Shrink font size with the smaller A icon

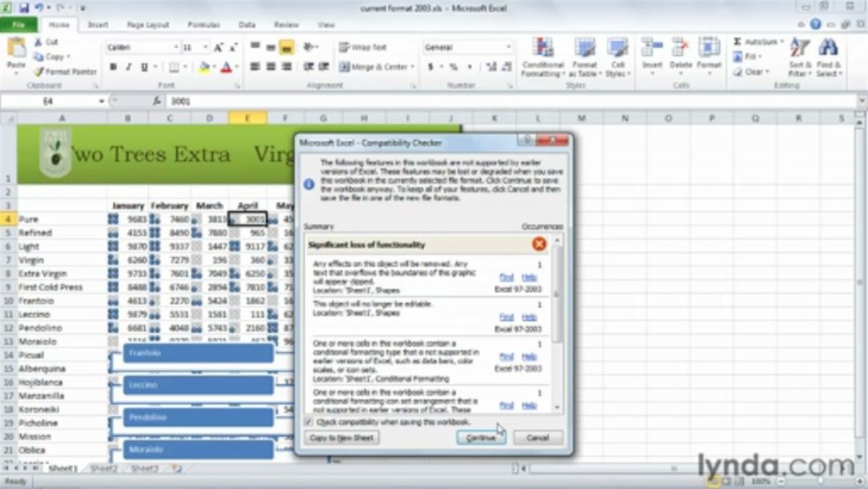click(233, 48)
